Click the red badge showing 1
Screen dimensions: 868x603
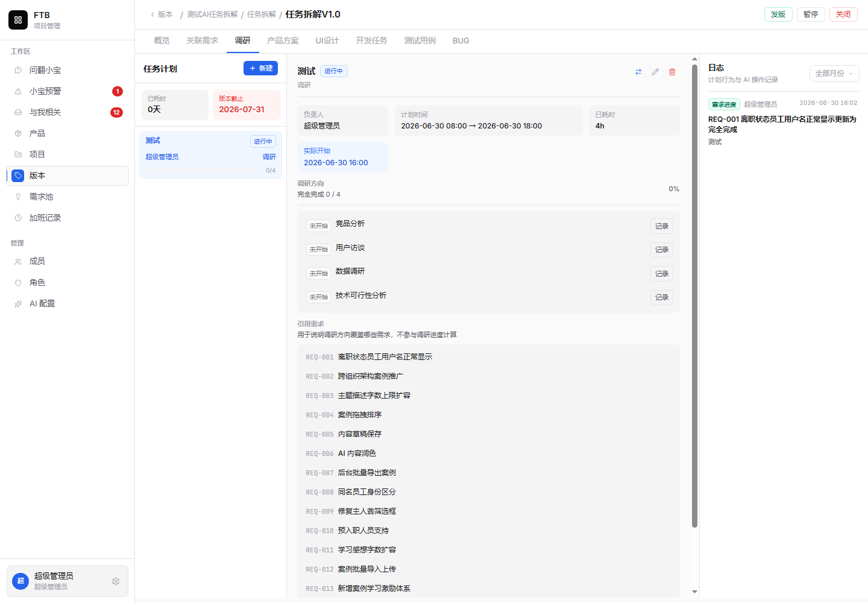(x=118, y=91)
